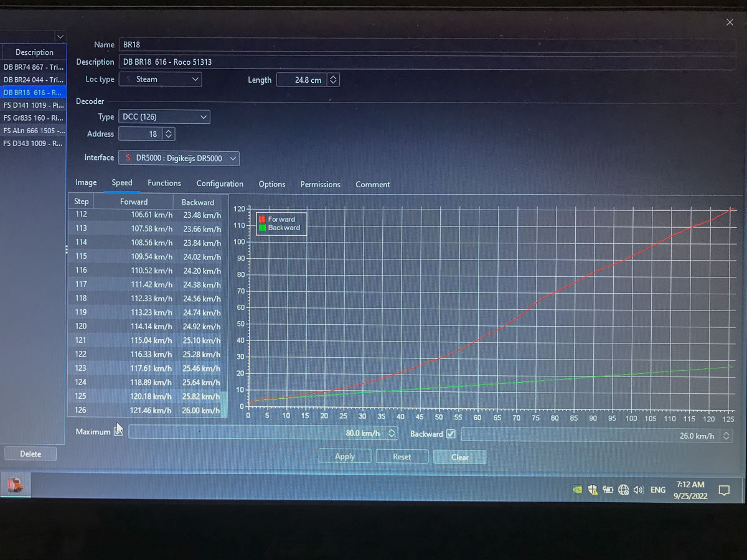Open the notification center icon

[724, 490]
